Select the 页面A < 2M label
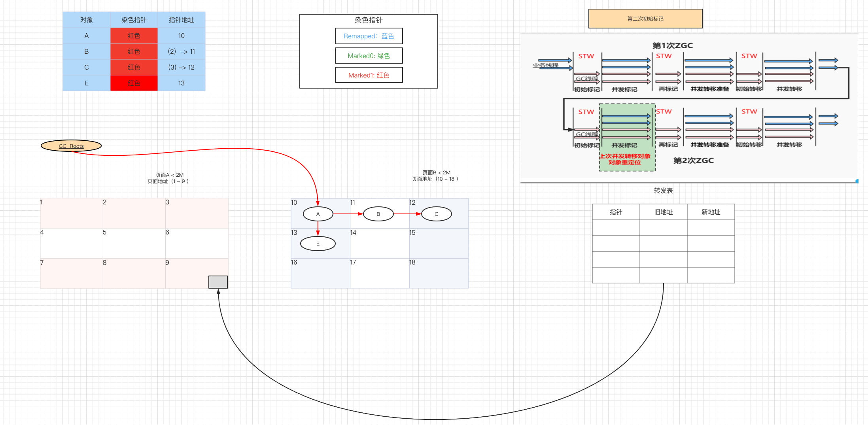 tap(169, 175)
